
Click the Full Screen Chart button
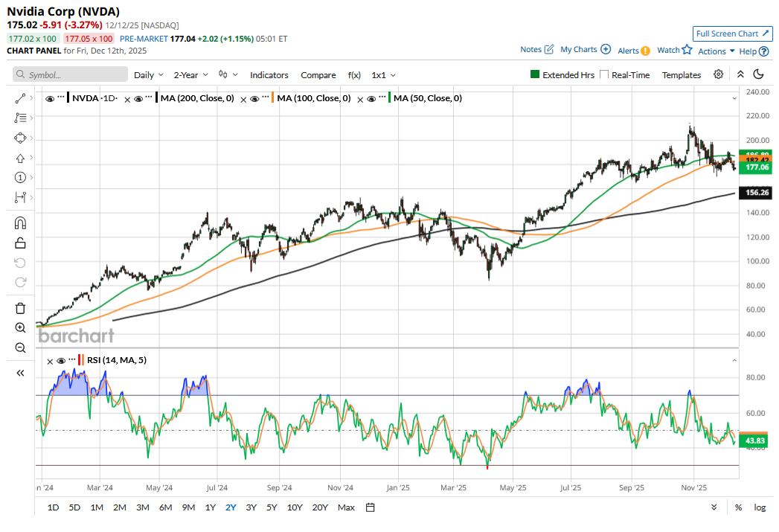tap(732, 33)
